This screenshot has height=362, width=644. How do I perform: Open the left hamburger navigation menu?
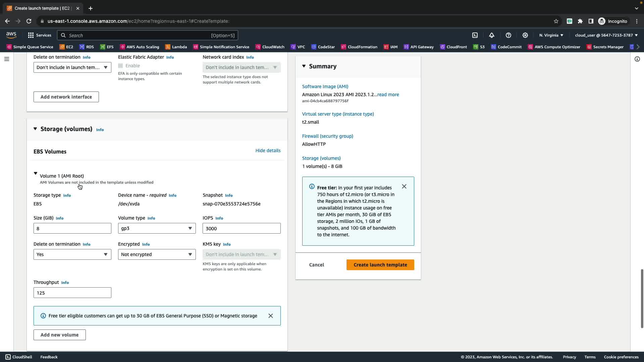(7, 59)
